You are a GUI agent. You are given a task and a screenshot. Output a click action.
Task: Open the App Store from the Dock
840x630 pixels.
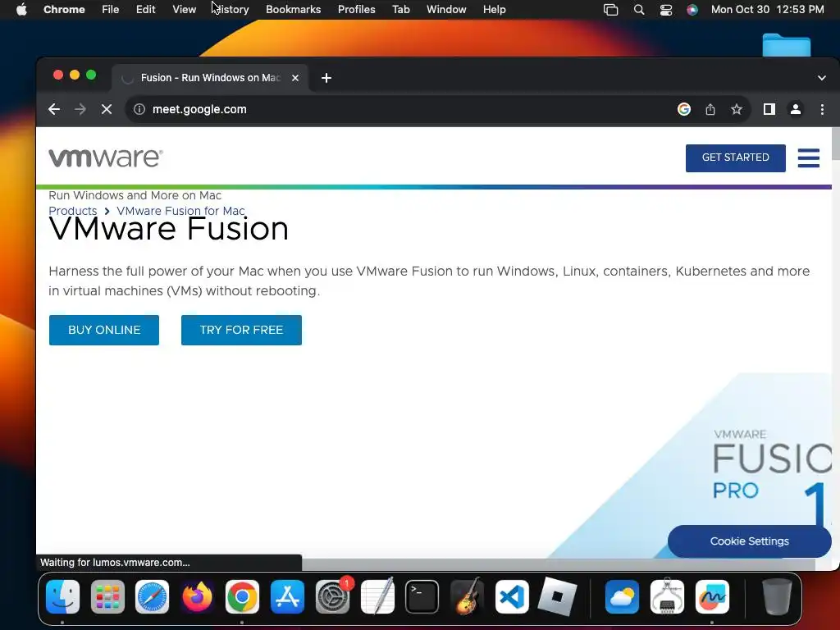pos(288,597)
